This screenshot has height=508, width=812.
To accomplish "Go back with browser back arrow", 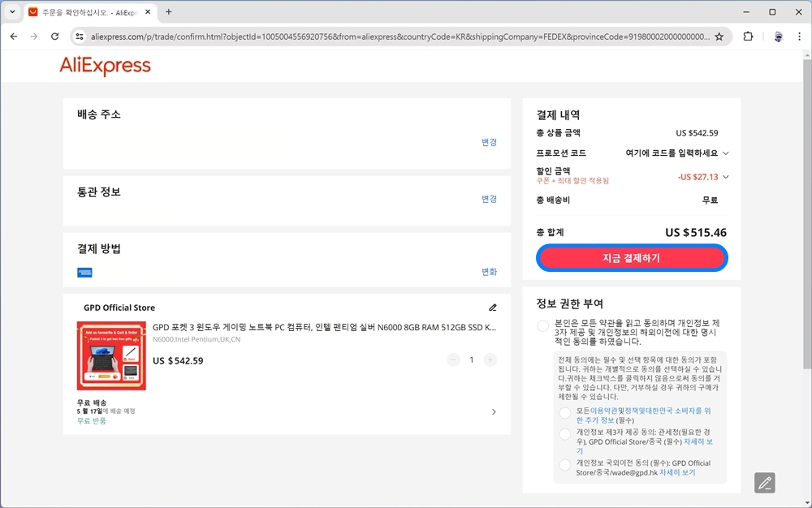I will 14,37.
